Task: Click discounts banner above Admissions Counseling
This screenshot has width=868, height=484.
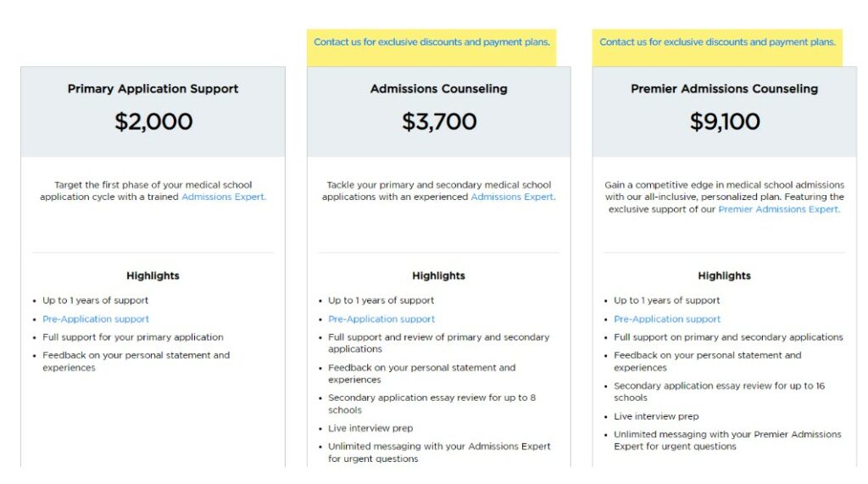Action: tap(431, 42)
